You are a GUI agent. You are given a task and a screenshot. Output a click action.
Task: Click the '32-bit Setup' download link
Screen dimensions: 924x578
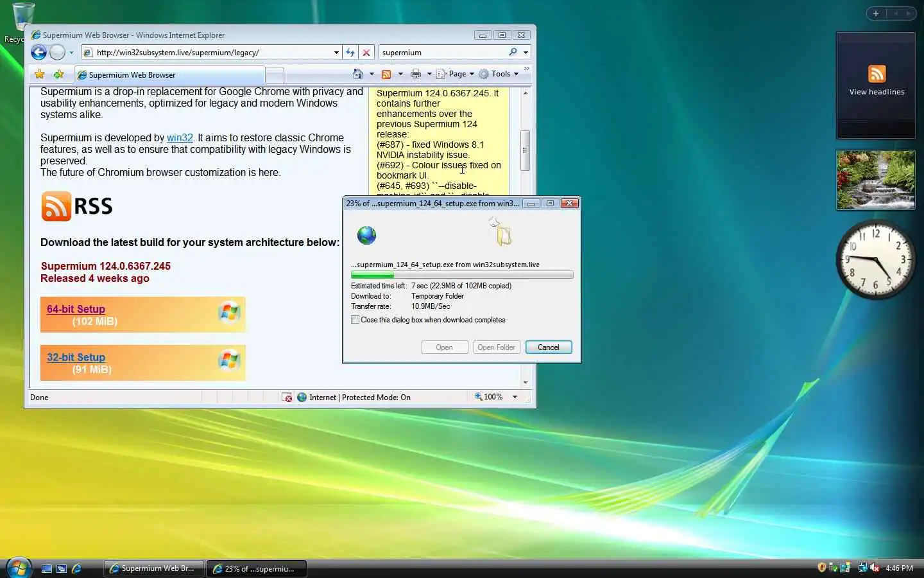(76, 357)
